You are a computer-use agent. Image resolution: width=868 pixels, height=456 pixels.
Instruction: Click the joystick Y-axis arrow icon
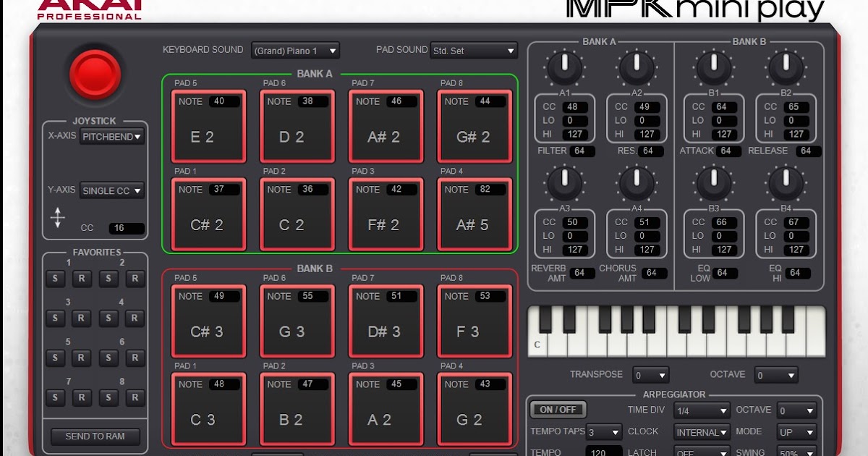[x=58, y=216]
